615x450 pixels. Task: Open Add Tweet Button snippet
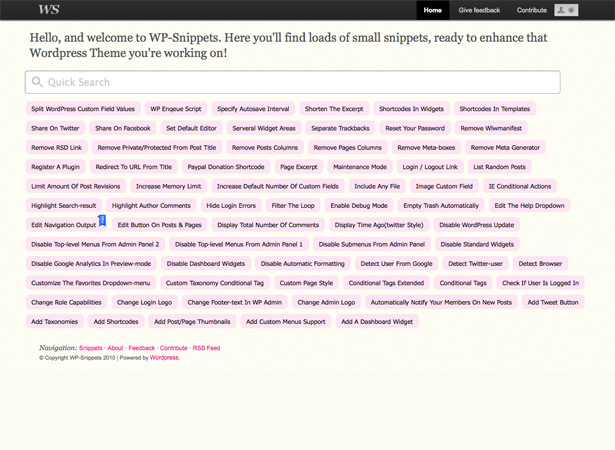[553, 302]
